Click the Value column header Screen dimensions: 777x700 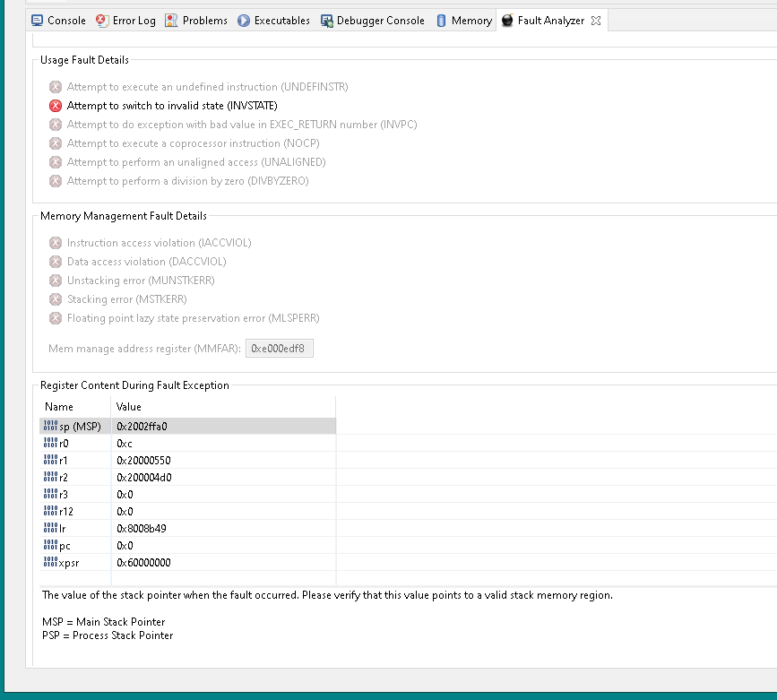point(223,407)
